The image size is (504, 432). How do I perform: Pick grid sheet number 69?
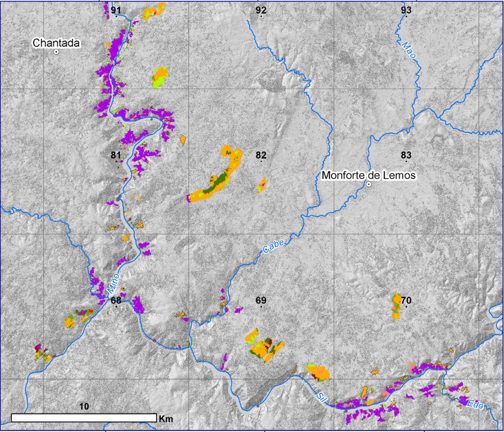[x=261, y=300]
